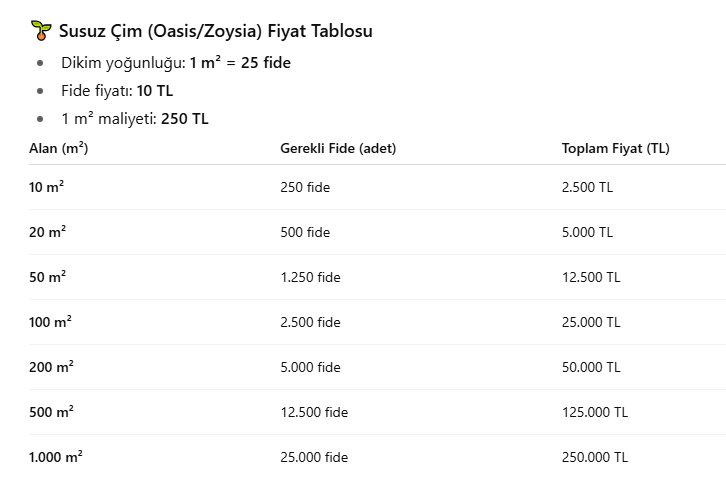Click the Toplam Fiyat (TL) column header

pos(615,148)
